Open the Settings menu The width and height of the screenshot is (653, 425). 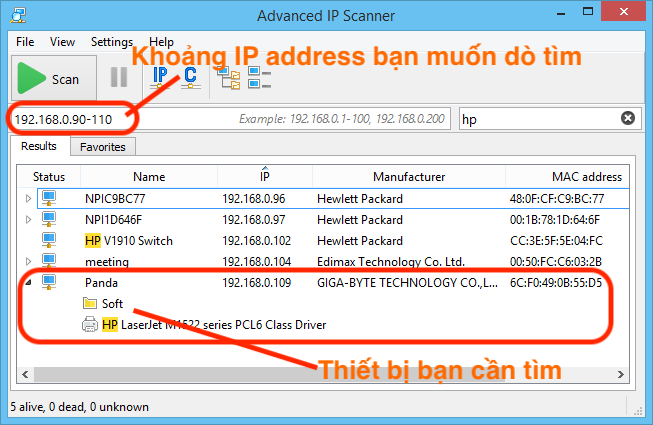coord(112,42)
